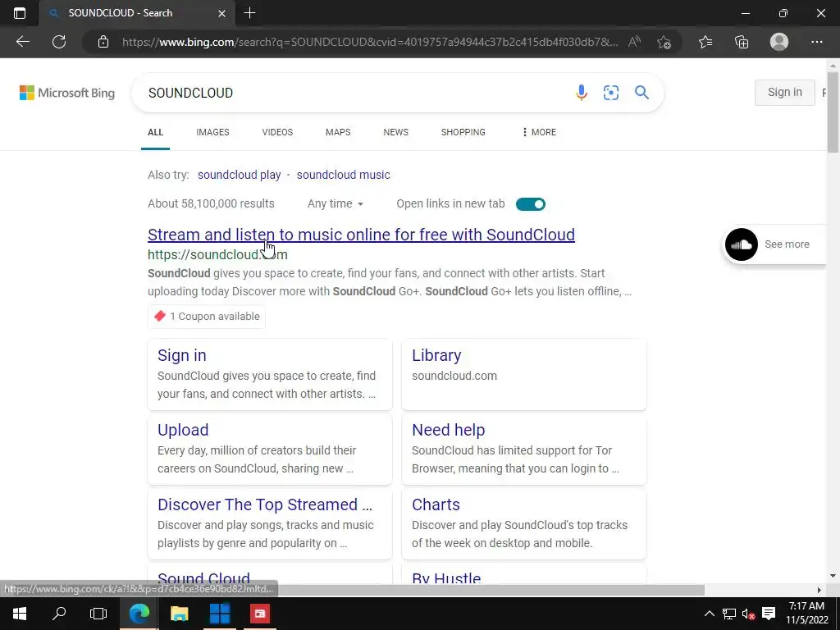Switch to the MAPS tab
The image size is (840, 630).
click(338, 132)
